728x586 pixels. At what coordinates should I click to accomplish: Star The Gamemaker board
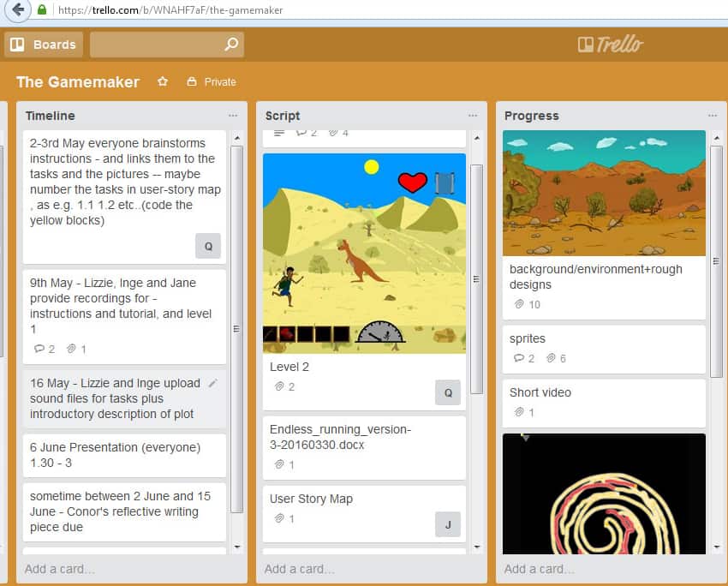click(163, 82)
